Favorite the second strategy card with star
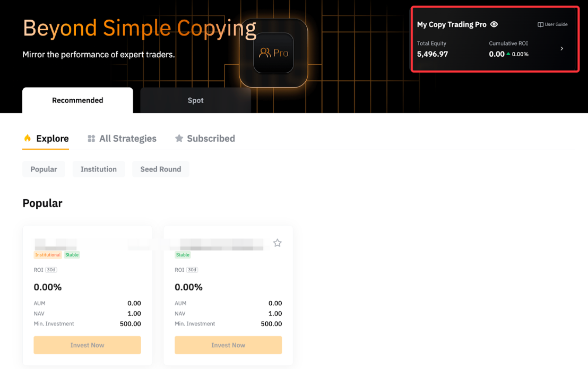The height and width of the screenshot is (369, 588). (277, 243)
